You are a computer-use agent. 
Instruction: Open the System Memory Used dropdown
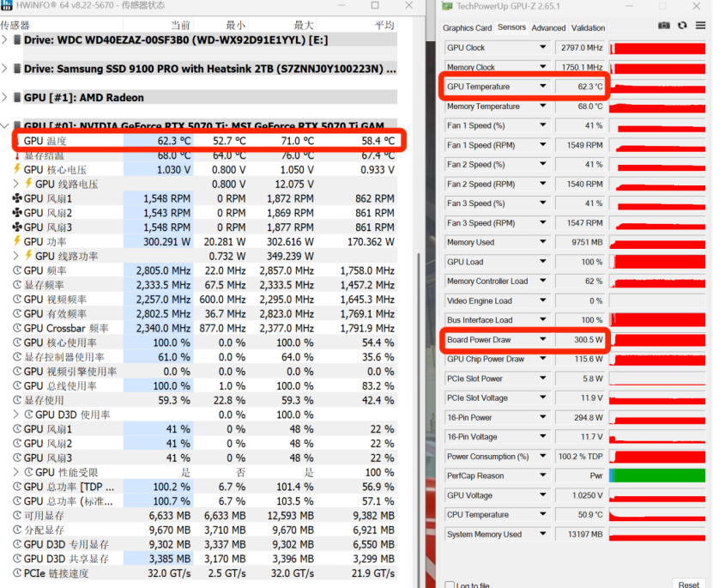543,534
